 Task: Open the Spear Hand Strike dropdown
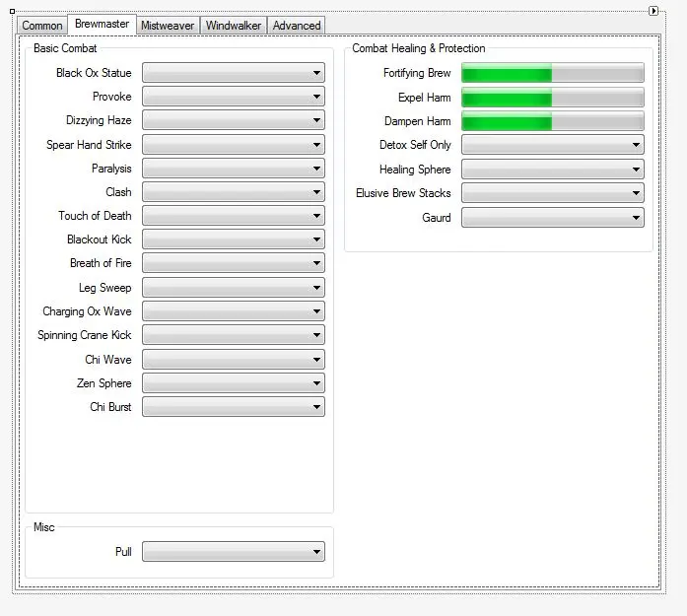234,145
